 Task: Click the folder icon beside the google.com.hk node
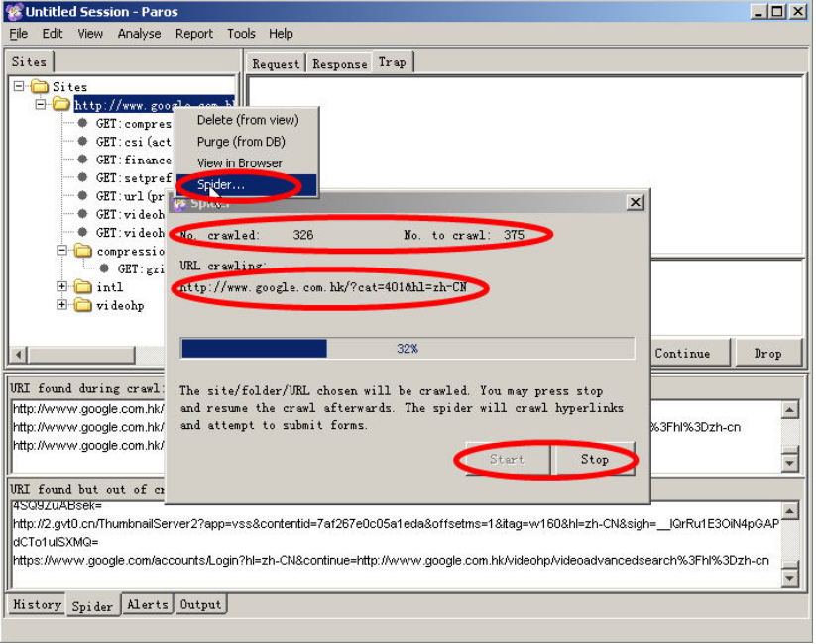pos(61,104)
